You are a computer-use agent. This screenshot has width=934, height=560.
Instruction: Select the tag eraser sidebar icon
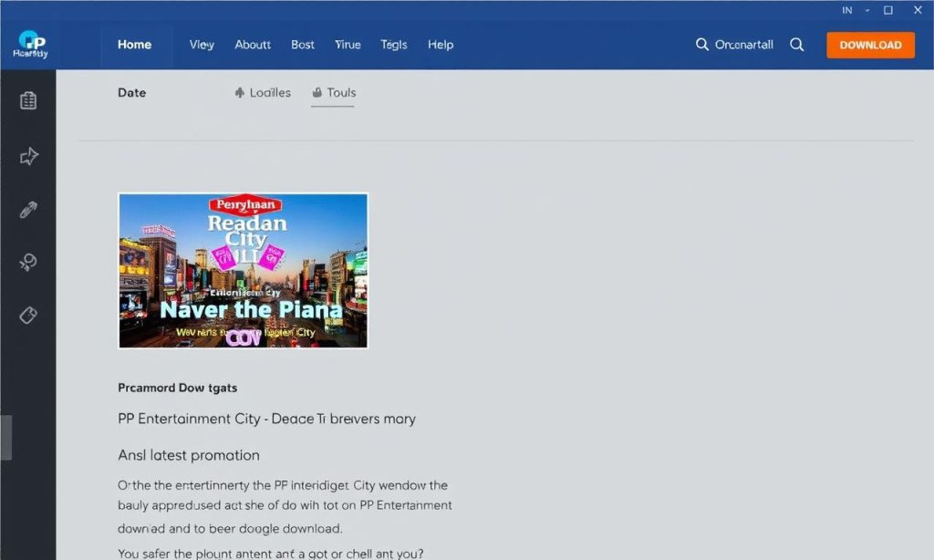(x=28, y=315)
